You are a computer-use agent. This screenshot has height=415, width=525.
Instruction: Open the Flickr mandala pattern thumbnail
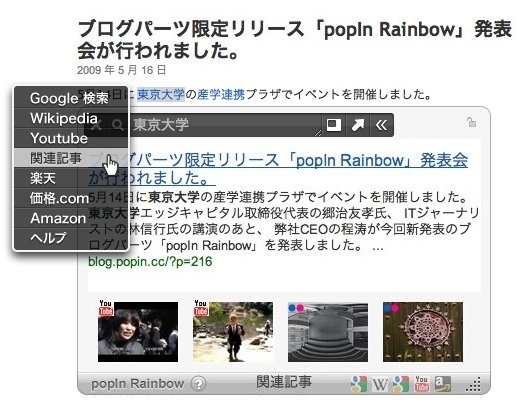[423, 332]
